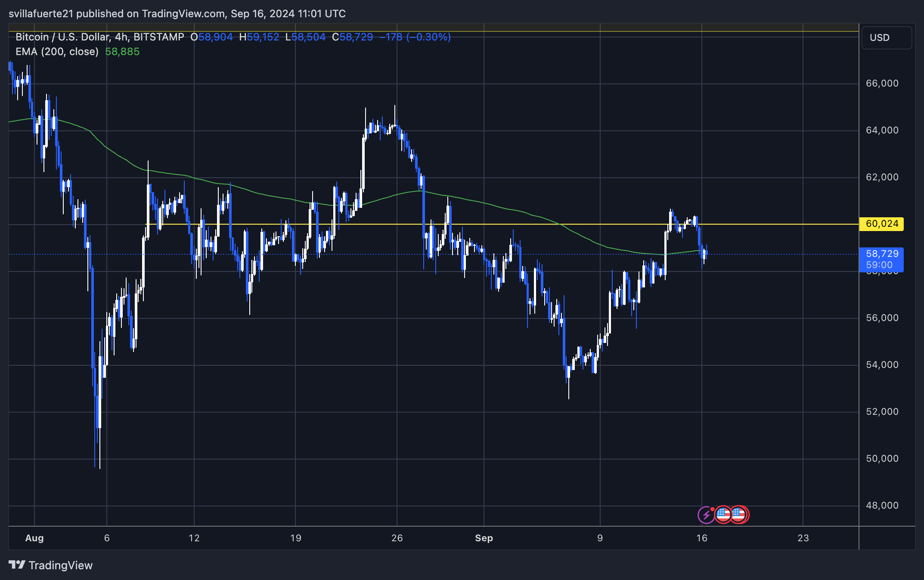Click the Aug label on the date axis
This screenshot has height=580, width=924.
[34, 538]
